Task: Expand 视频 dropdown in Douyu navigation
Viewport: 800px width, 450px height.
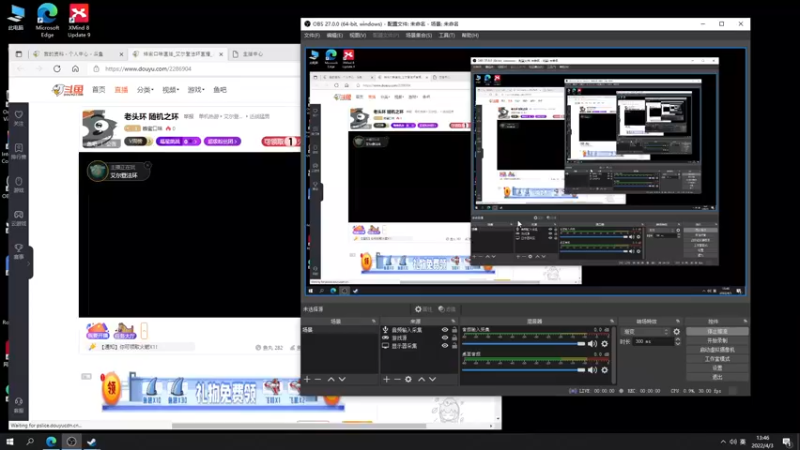Action: coord(170,90)
